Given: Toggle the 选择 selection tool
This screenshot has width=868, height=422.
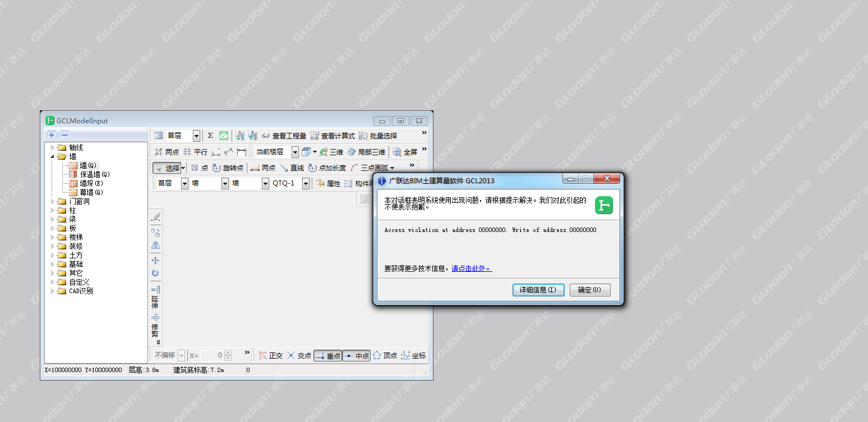Looking at the screenshot, I should coord(167,168).
